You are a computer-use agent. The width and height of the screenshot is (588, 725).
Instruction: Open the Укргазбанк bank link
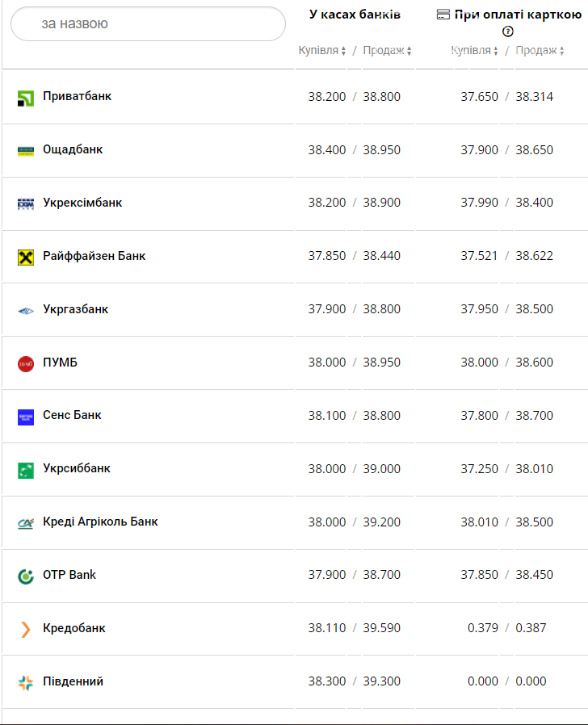click(75, 309)
